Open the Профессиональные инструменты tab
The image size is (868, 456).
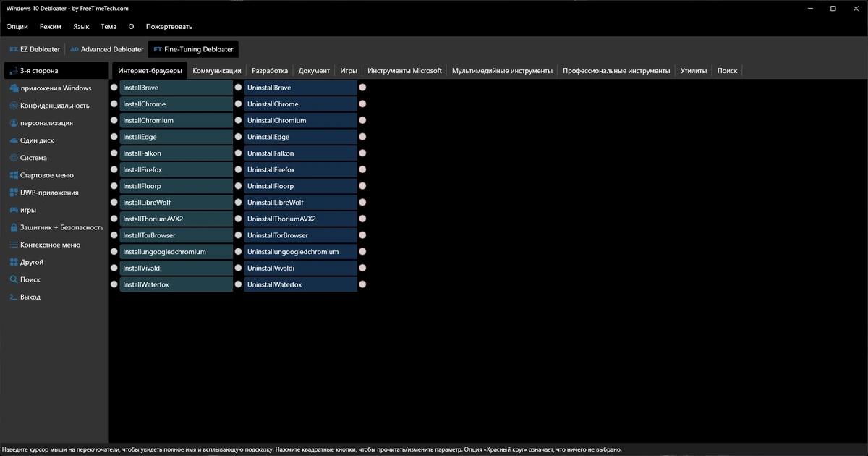point(616,71)
